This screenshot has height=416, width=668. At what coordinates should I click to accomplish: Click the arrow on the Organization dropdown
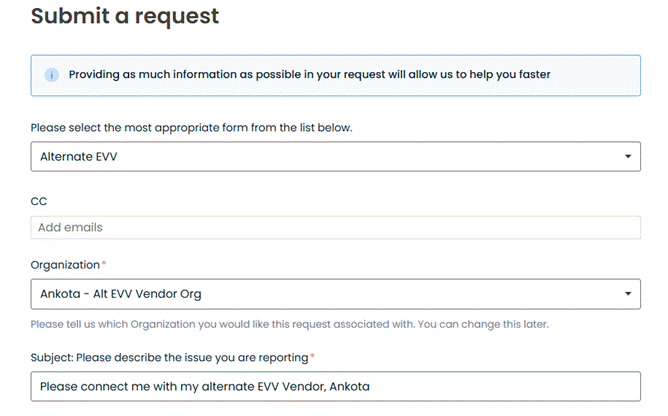coord(627,294)
